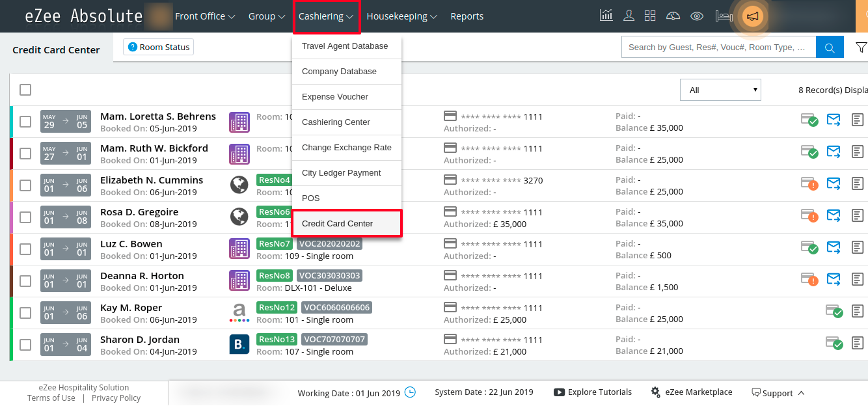868x406 pixels.
Task: Select POS from Cashiering menu
Action: [x=347, y=198]
